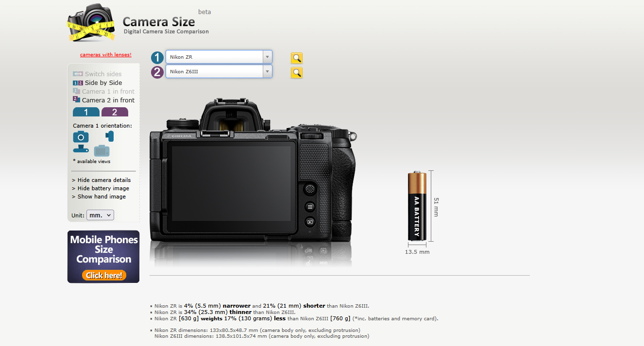Select Side by Side view
The height and width of the screenshot is (346, 644).
pos(97,82)
